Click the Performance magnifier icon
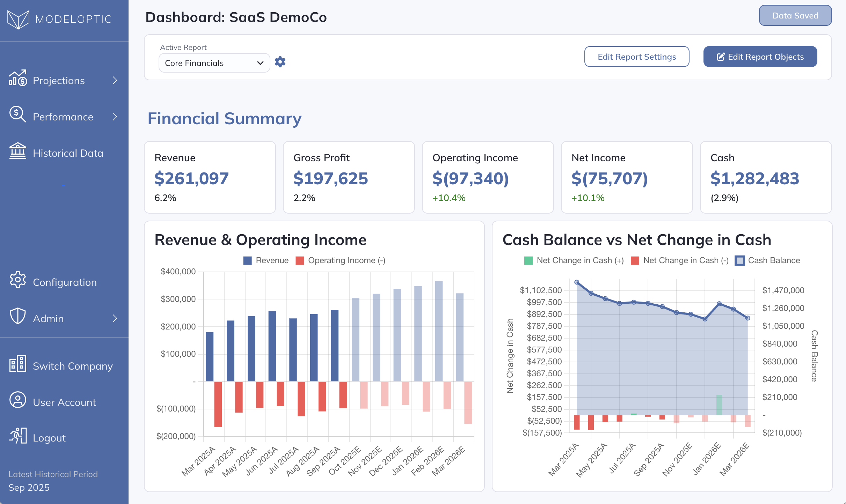Viewport: 846px width, 504px height. [17, 114]
